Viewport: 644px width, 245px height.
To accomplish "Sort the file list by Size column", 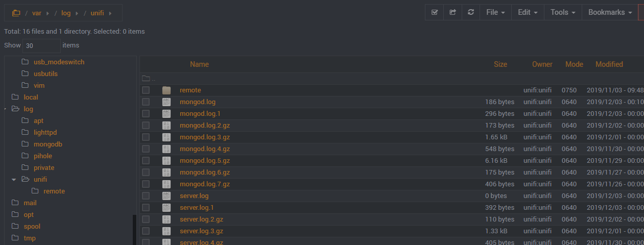I will click(500, 64).
